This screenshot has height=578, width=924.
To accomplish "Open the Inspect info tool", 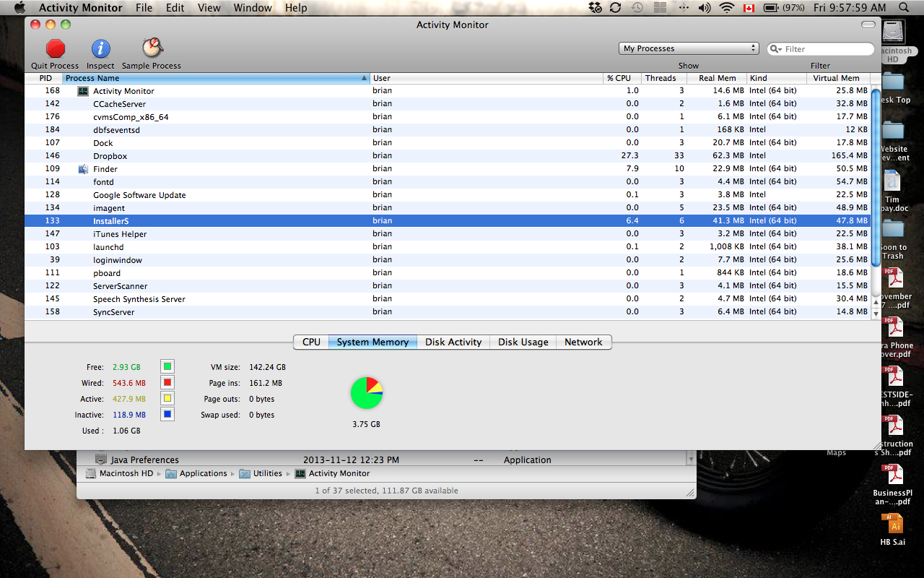I will pyautogui.click(x=100, y=48).
